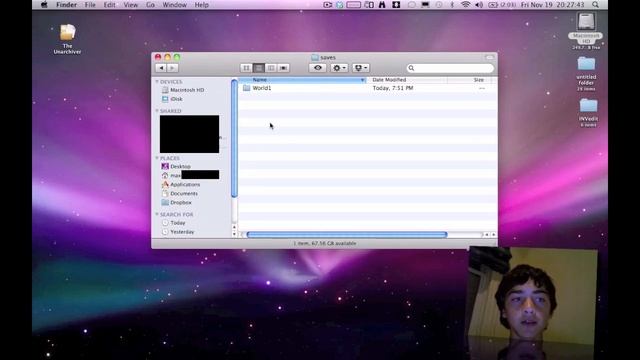Open the View menu
This screenshot has width=640, height=360.
pos(131,5)
